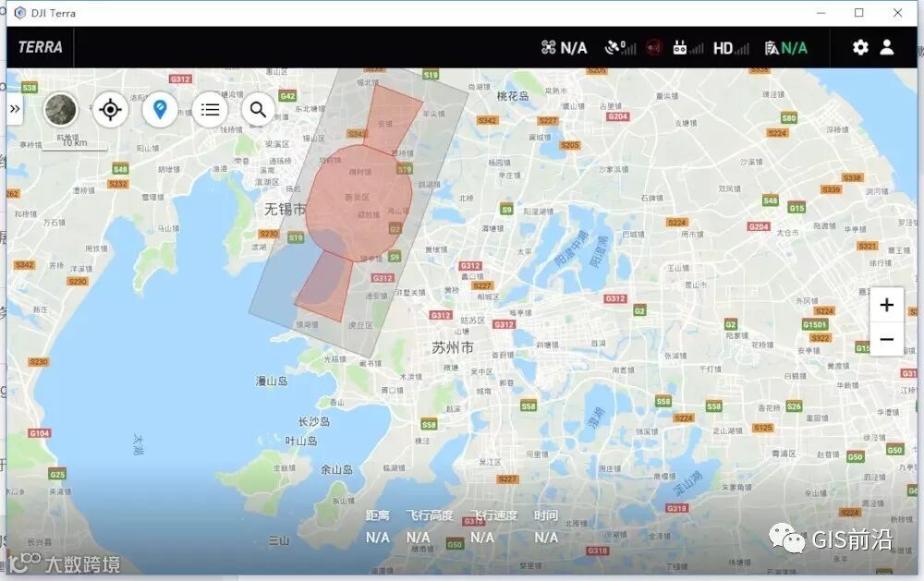The height and width of the screenshot is (581, 924).
Task: Center the map on the current location
Action: pyautogui.click(x=110, y=110)
